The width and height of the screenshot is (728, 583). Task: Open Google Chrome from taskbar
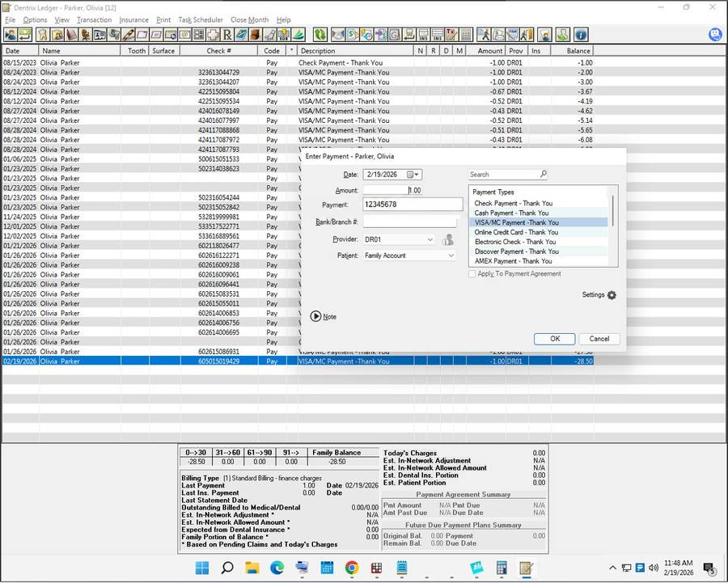click(x=352, y=568)
